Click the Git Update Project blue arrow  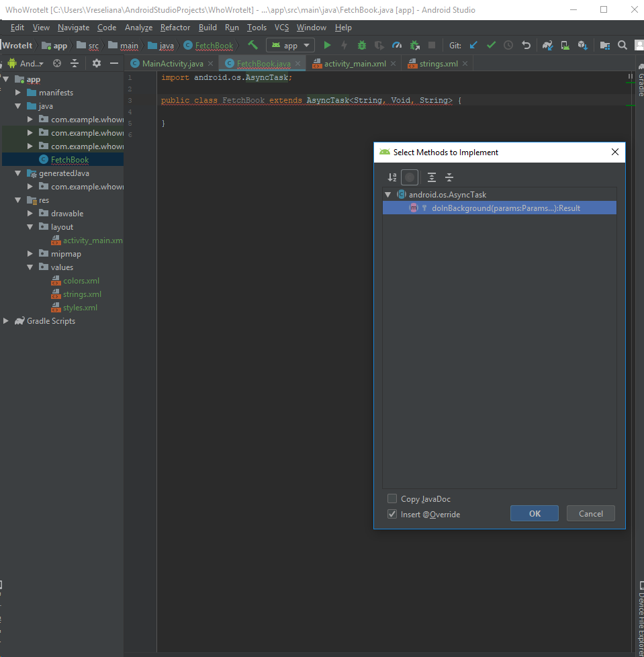coord(473,45)
